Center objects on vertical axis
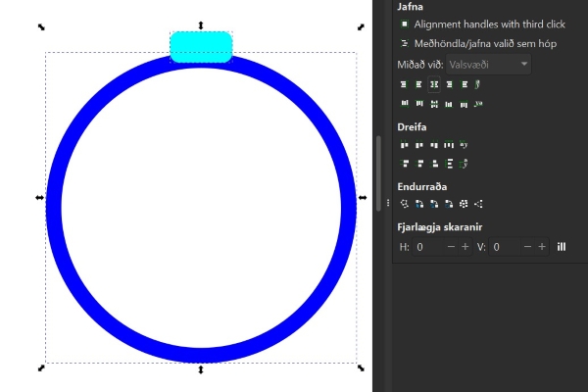 coord(434,85)
